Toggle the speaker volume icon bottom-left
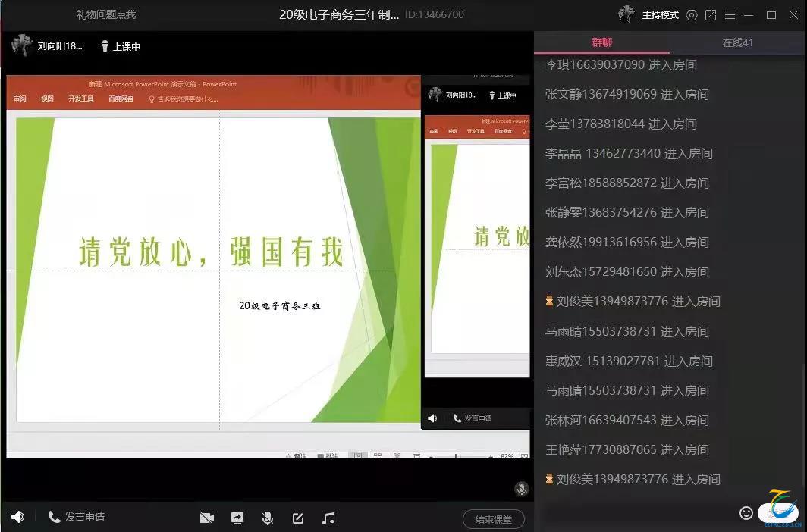Screen dimensions: 807x532 click(17, 517)
